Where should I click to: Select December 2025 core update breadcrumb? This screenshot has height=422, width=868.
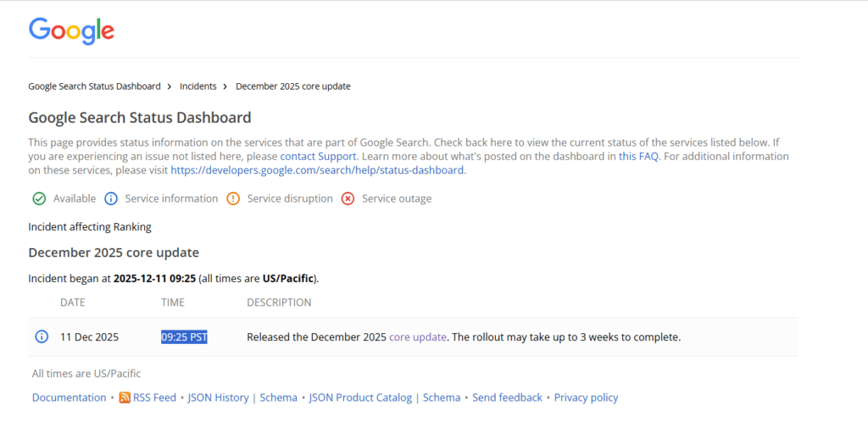[x=292, y=86]
